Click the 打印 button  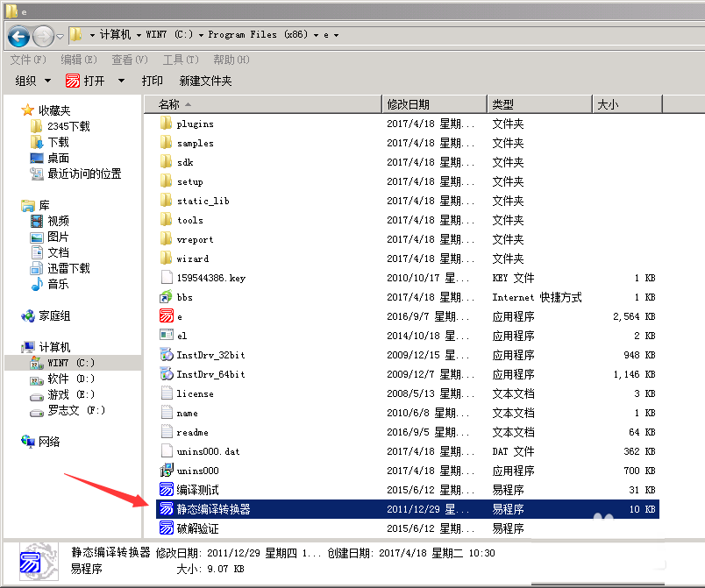pyautogui.click(x=152, y=81)
